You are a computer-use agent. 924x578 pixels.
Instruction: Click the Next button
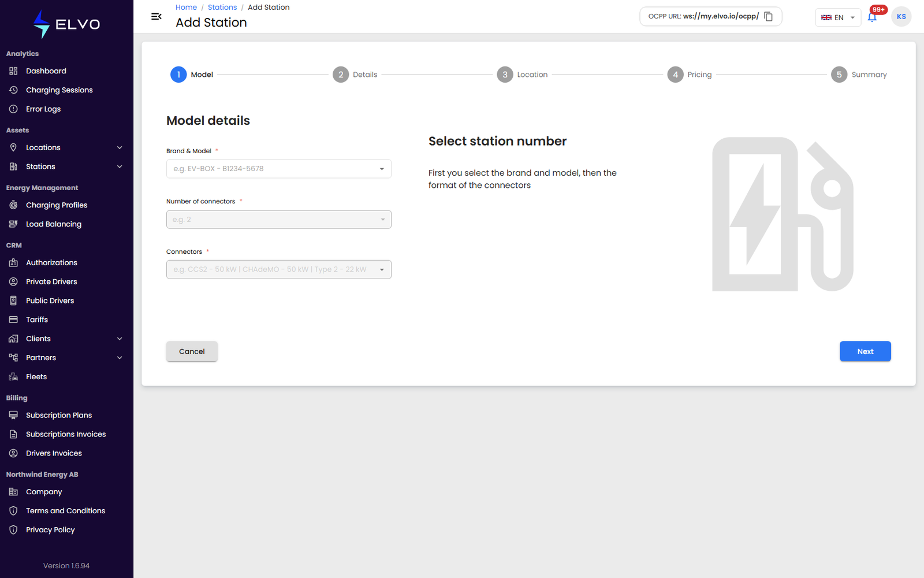[x=865, y=351]
